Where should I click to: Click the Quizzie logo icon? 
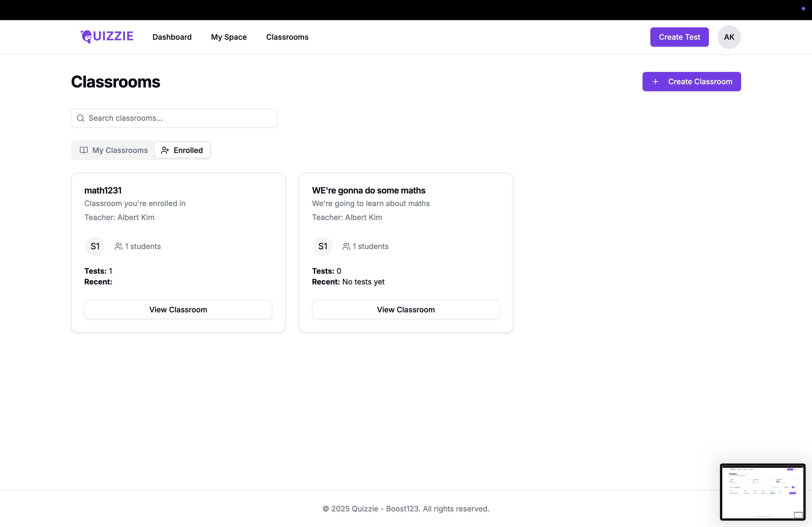tap(86, 36)
